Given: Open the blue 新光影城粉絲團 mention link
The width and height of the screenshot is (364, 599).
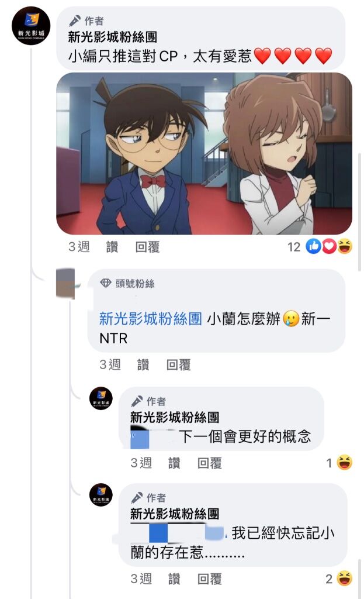Looking at the screenshot, I should 151,319.
